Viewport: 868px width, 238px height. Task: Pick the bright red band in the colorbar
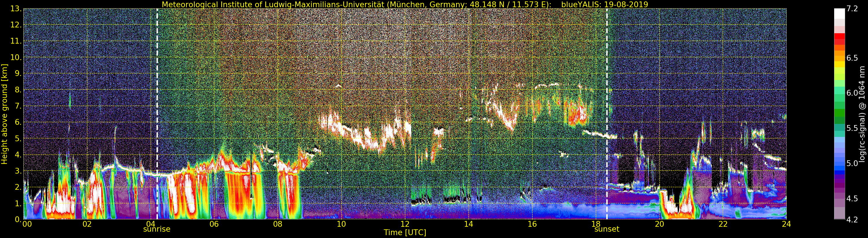click(x=839, y=36)
